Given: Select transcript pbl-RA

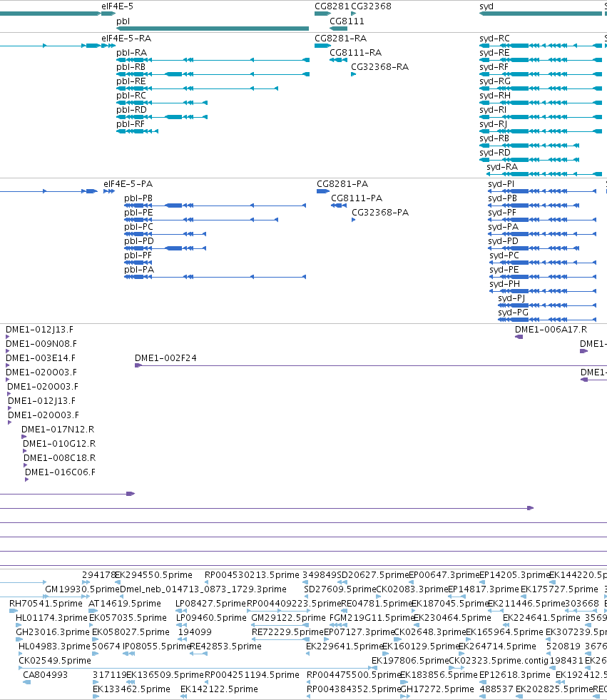Looking at the screenshot, I should (213, 60).
